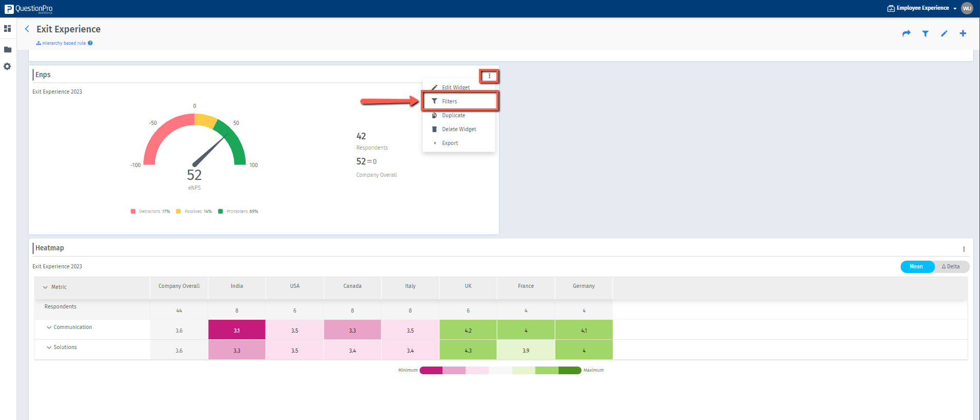Expand the Solutions row
980x420 pixels.
(x=49, y=348)
